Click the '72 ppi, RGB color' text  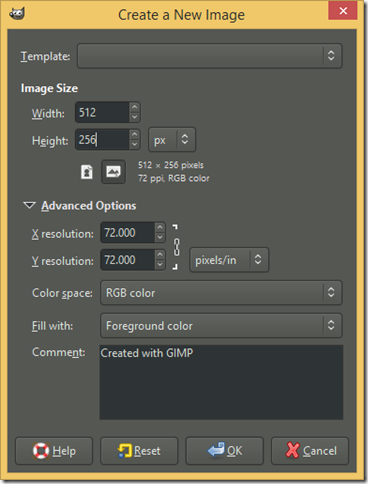pos(174,178)
